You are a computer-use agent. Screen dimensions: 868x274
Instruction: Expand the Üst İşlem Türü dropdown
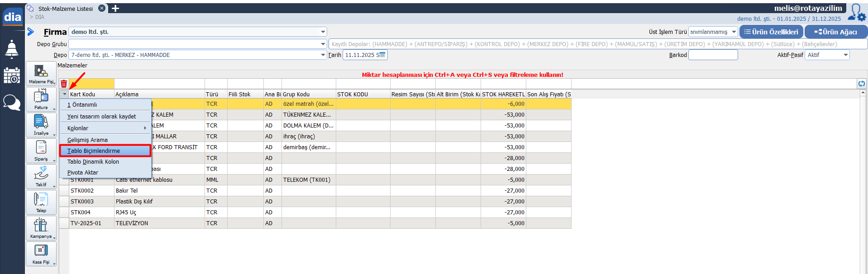[x=734, y=32]
